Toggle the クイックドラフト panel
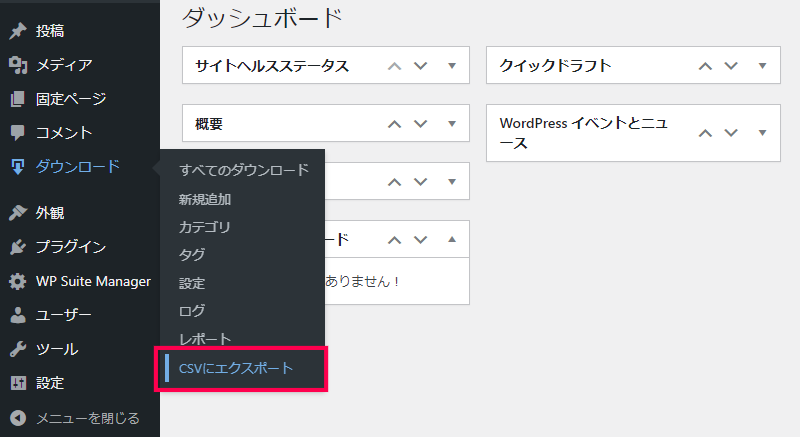The width and height of the screenshot is (800, 437). [762, 66]
